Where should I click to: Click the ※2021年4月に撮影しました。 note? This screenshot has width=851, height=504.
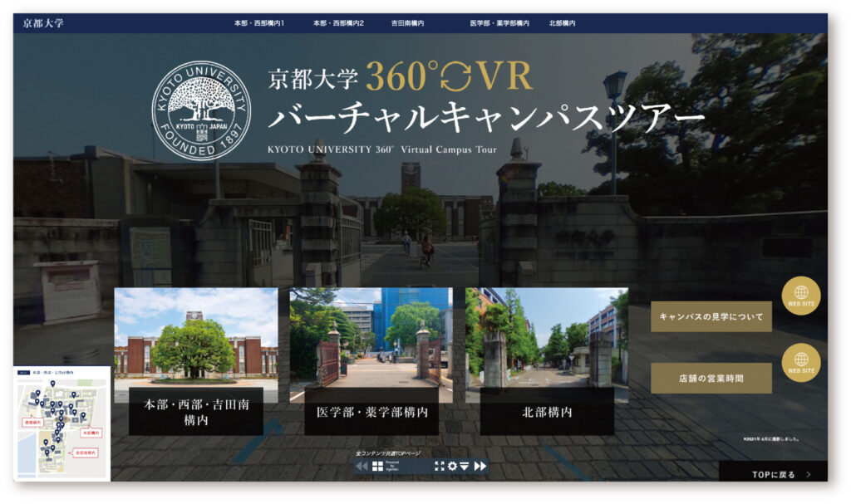pos(771,439)
